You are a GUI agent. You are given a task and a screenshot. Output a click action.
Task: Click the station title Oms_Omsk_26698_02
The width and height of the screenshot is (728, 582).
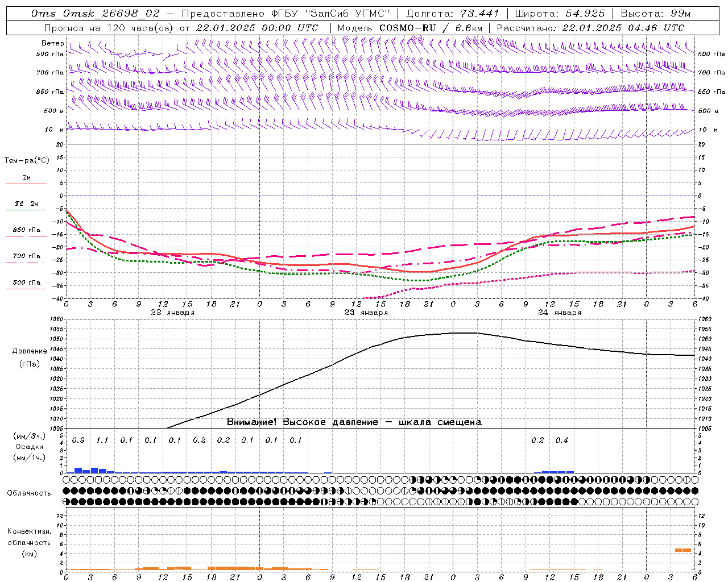(x=96, y=14)
